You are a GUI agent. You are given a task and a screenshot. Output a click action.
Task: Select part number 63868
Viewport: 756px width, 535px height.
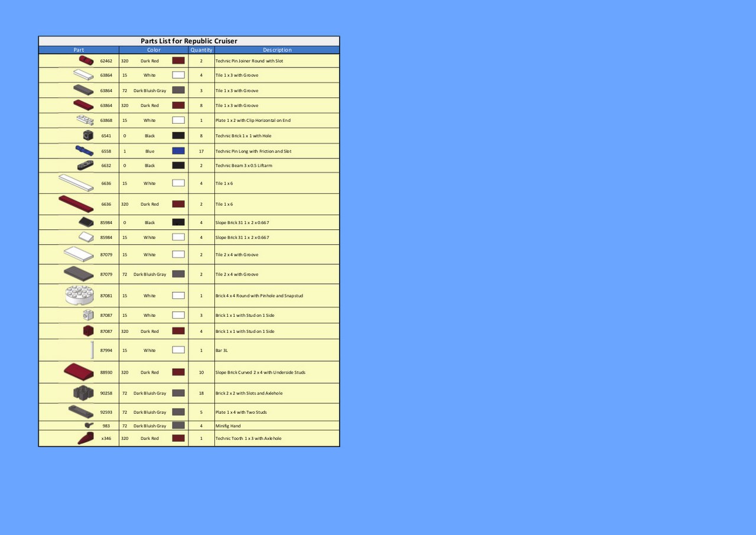point(106,120)
